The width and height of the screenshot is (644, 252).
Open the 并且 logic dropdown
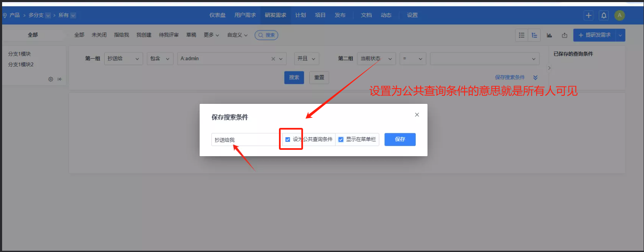click(306, 59)
